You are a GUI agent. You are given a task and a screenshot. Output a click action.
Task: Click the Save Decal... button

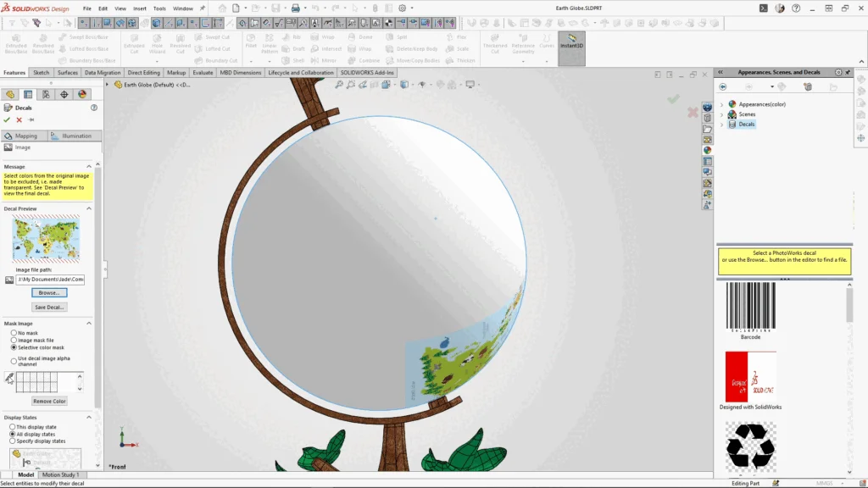click(x=48, y=307)
